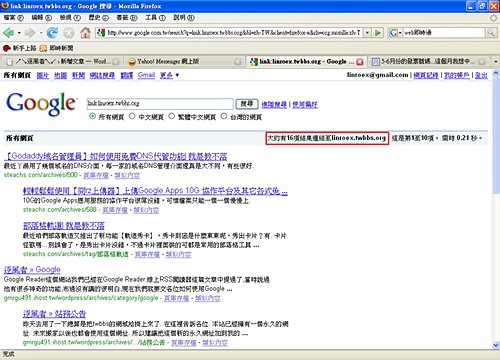Open the 說明 menu
This screenshot has width=500, height=360.
(184, 18)
